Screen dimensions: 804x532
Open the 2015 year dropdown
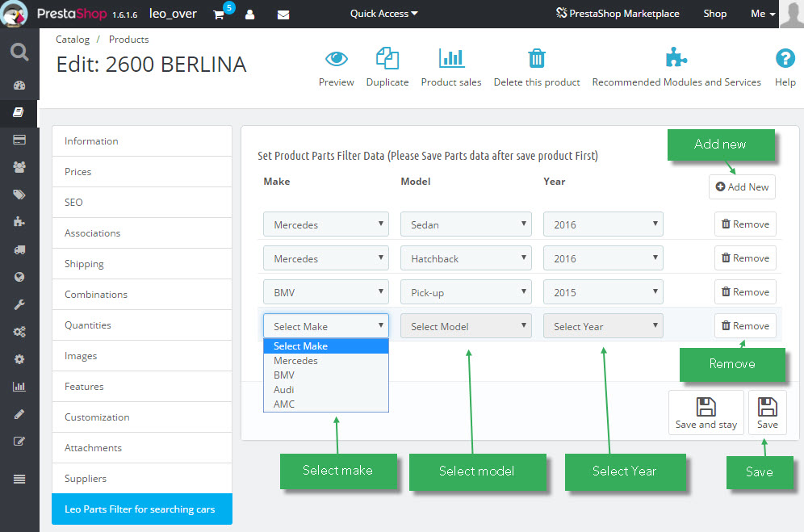603,292
